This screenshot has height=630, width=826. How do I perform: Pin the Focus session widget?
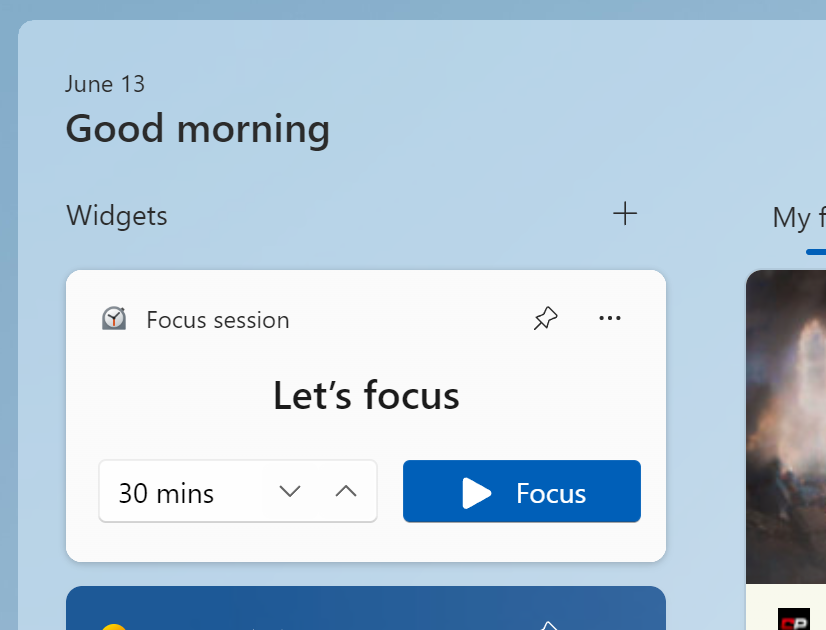(545, 319)
